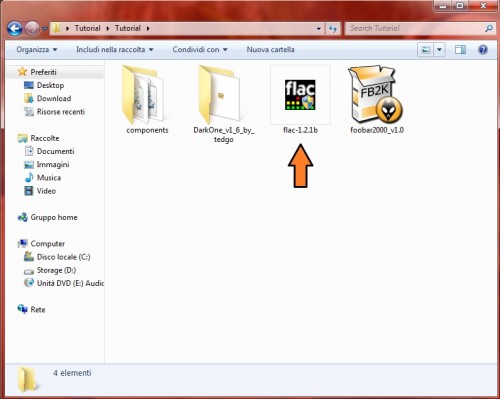Open the Musica library
Image resolution: width=500 pixels, height=399 pixels.
tap(49, 178)
